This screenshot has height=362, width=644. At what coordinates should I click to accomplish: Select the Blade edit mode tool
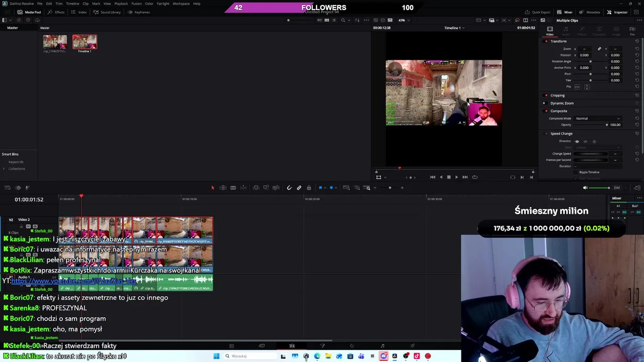click(244, 188)
